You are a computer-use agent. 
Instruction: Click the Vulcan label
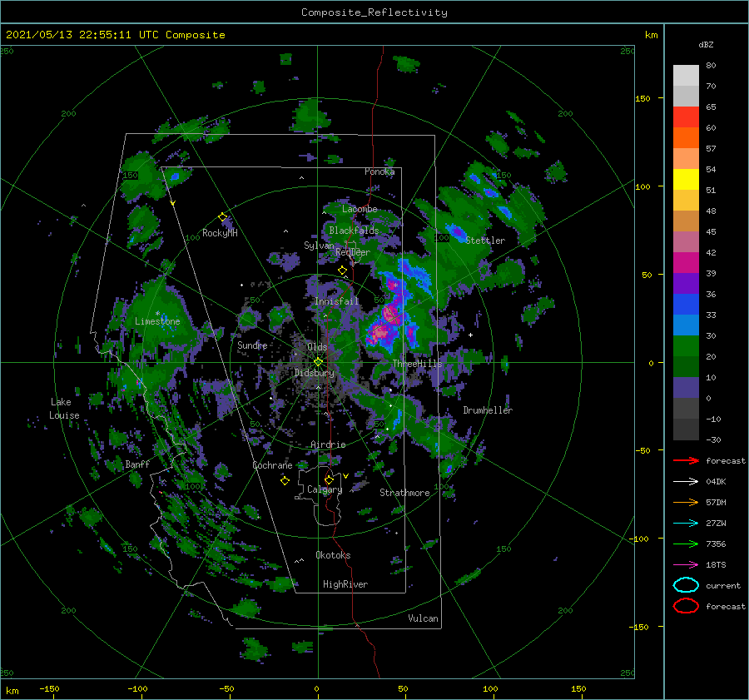(423, 618)
